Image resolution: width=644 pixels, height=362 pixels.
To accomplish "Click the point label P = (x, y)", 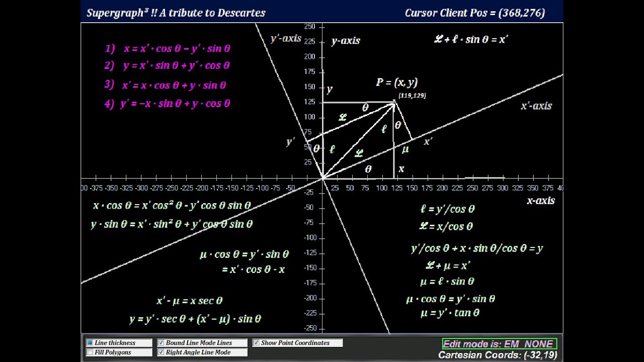I will pyautogui.click(x=397, y=82).
